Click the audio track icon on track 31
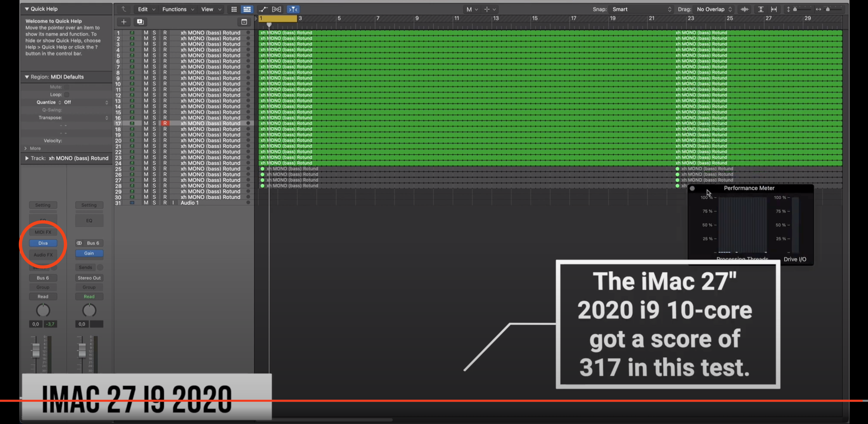868x424 pixels. (132, 203)
